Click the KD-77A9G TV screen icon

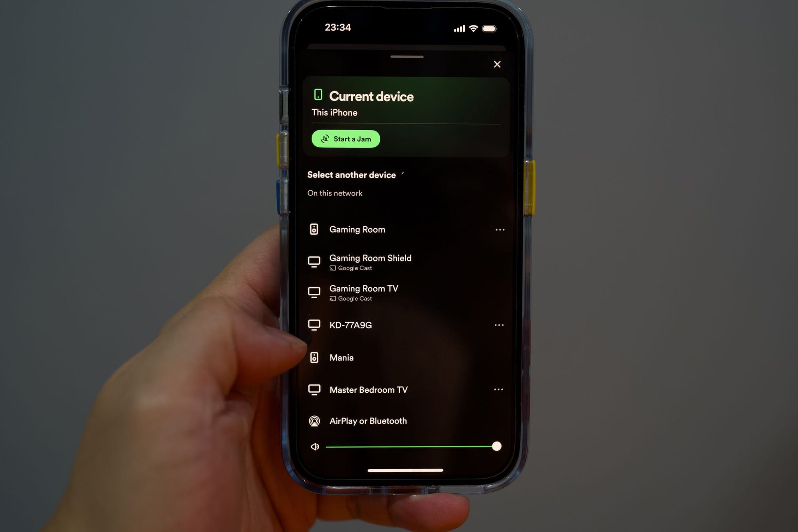(315, 325)
